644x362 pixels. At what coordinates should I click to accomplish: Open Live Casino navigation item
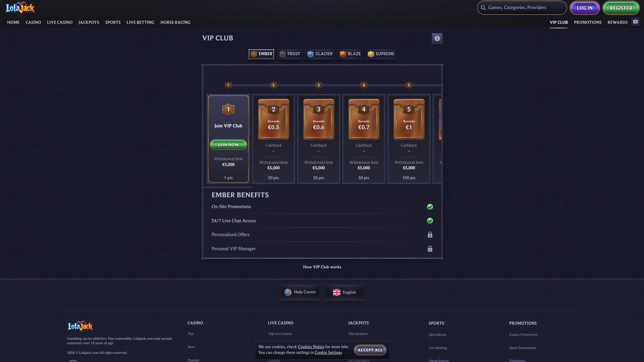(x=60, y=22)
